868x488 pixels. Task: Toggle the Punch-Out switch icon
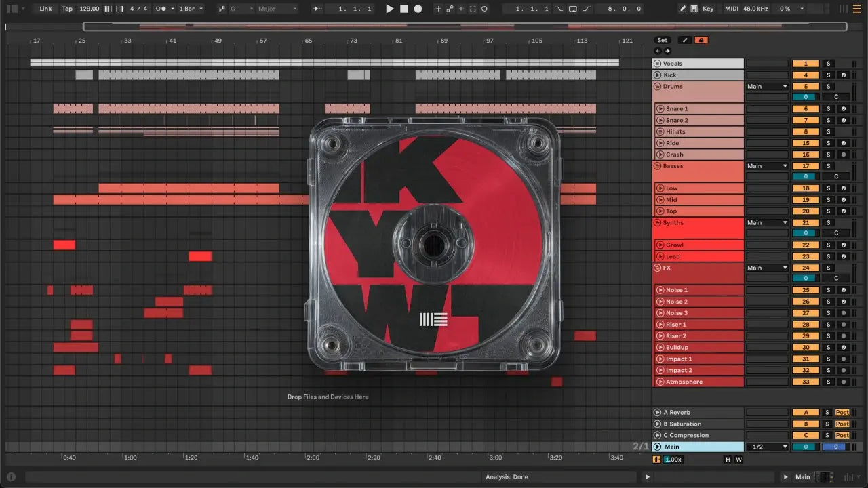(587, 9)
